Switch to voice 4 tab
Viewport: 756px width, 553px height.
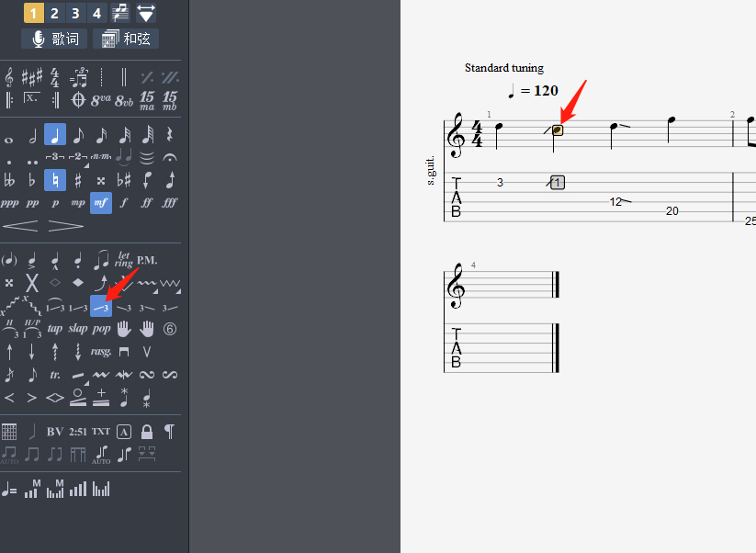point(96,13)
